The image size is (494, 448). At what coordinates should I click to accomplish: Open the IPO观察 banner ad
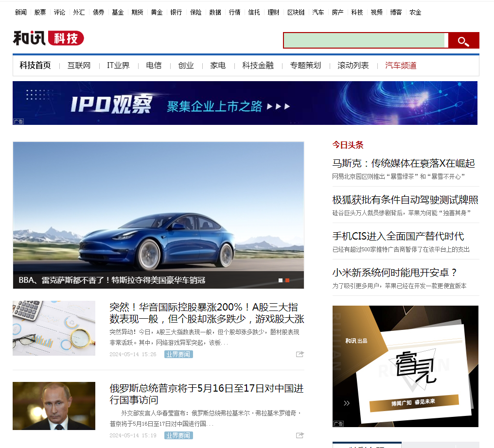(245, 103)
